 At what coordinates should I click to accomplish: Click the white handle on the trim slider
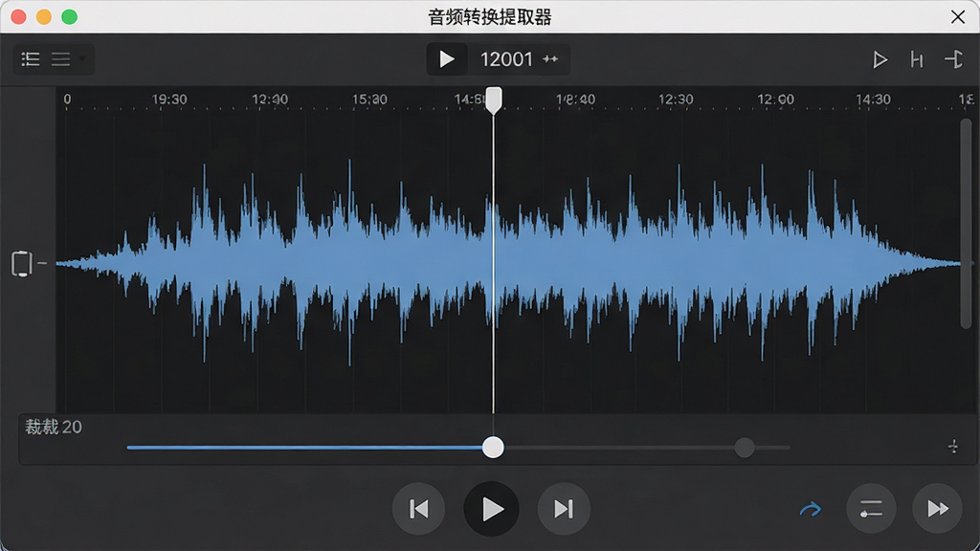coord(493,448)
